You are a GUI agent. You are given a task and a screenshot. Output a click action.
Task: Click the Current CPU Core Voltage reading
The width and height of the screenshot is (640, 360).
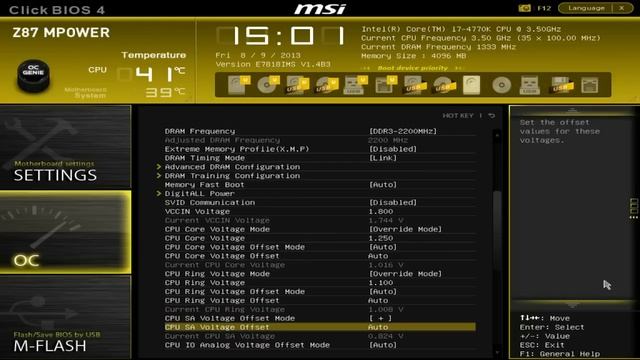(x=386, y=265)
